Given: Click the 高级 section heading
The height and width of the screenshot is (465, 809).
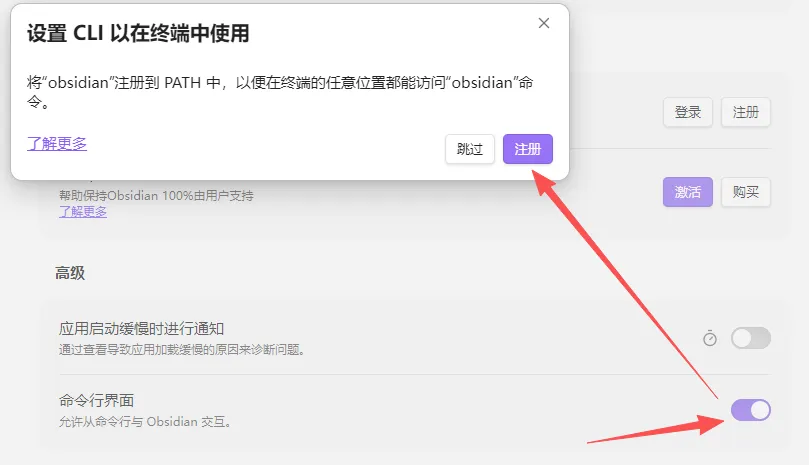Looking at the screenshot, I should pyautogui.click(x=70, y=272).
